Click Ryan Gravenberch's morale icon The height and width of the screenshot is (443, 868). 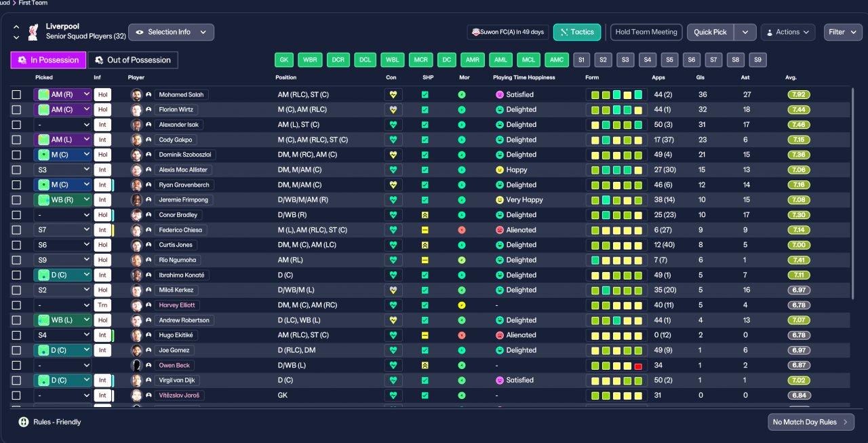[462, 185]
